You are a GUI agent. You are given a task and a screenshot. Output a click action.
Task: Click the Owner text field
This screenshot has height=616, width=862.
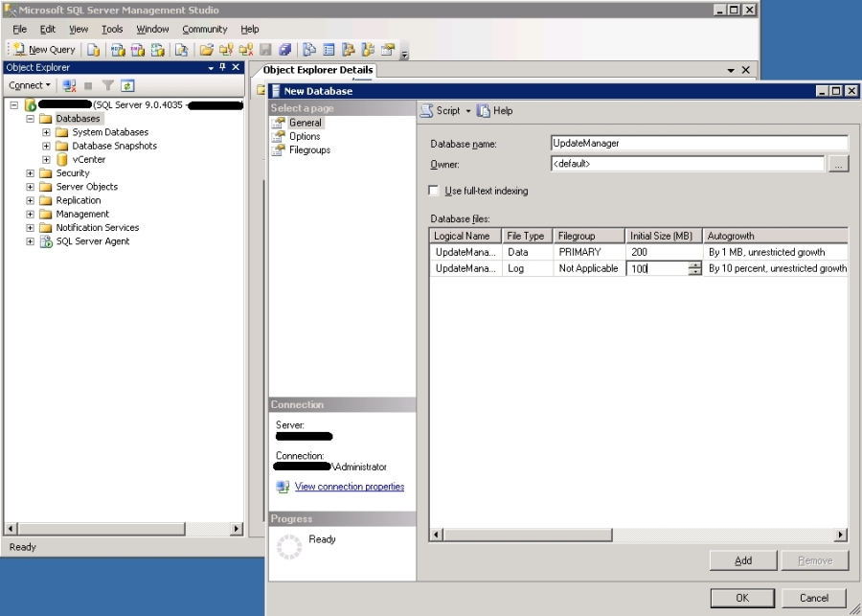click(687, 164)
